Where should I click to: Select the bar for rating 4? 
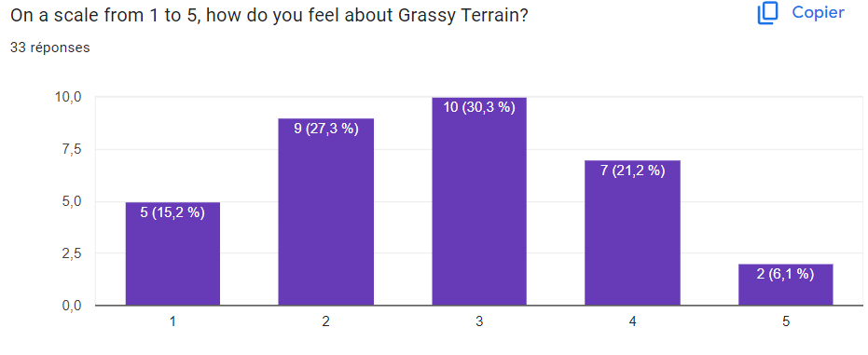pos(632,233)
